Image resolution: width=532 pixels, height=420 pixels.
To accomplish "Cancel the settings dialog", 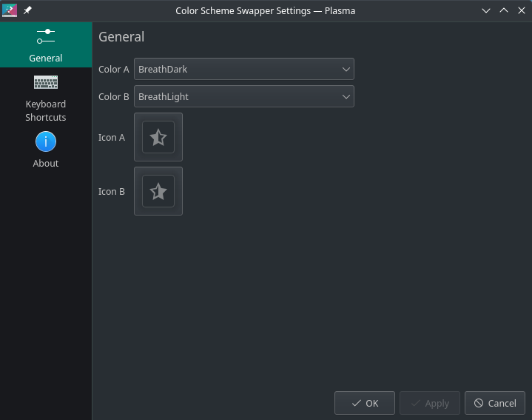I will [495, 403].
